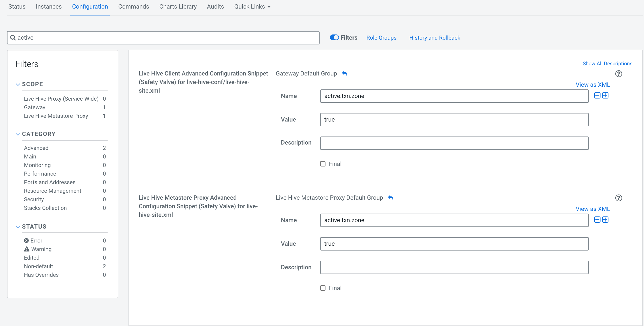Remove the first active.txn.zone entry with minus icon
Image resolution: width=644 pixels, height=326 pixels.
point(597,96)
